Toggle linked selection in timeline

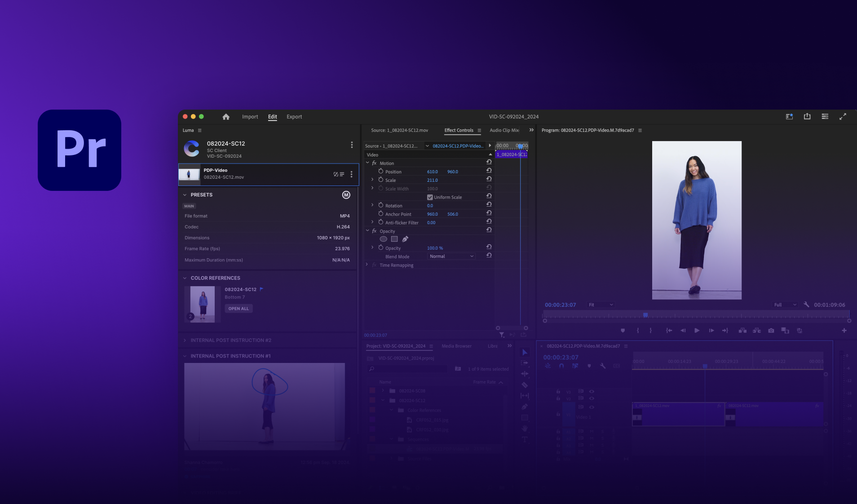[x=575, y=366]
